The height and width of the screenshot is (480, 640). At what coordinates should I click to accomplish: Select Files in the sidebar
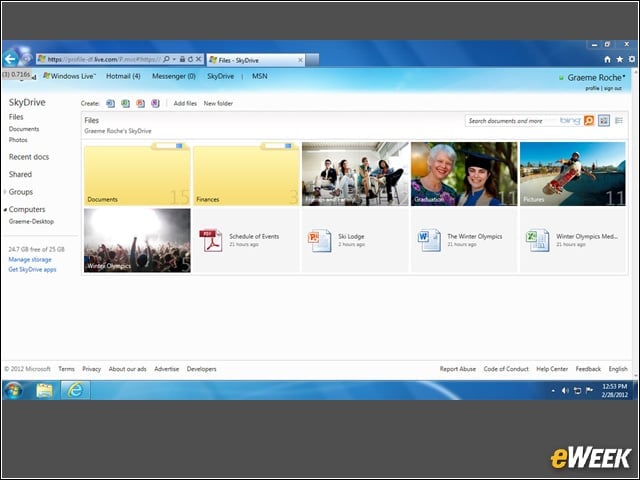[16, 117]
